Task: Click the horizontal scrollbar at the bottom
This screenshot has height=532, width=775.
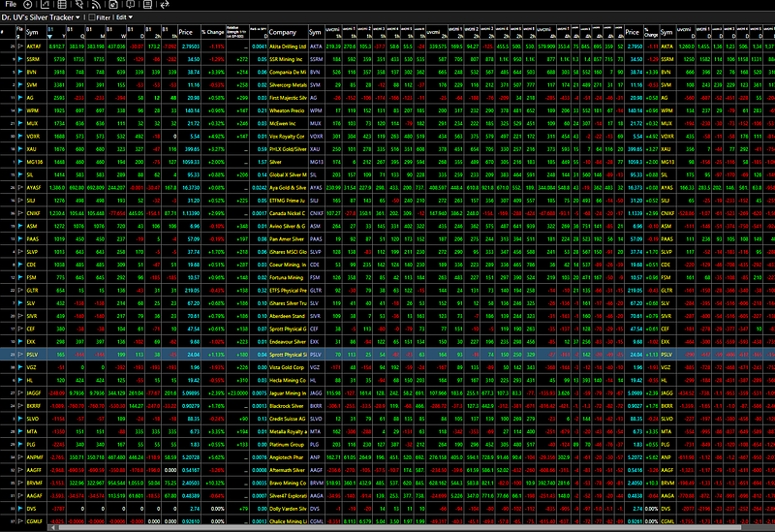Action: point(399,528)
